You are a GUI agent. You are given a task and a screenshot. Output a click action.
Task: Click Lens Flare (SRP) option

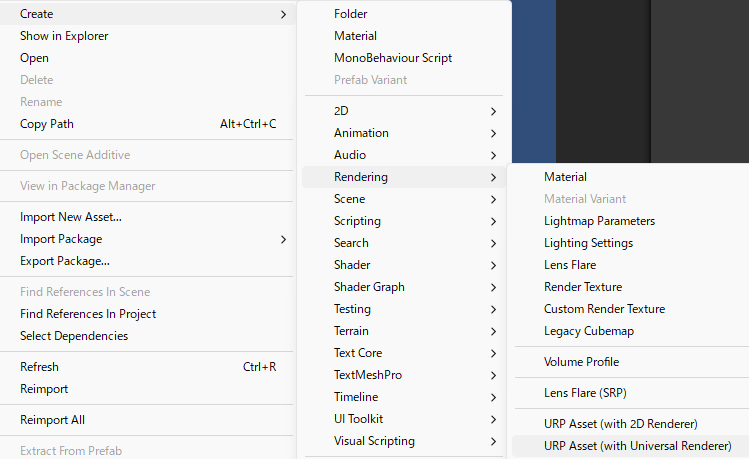point(584,393)
